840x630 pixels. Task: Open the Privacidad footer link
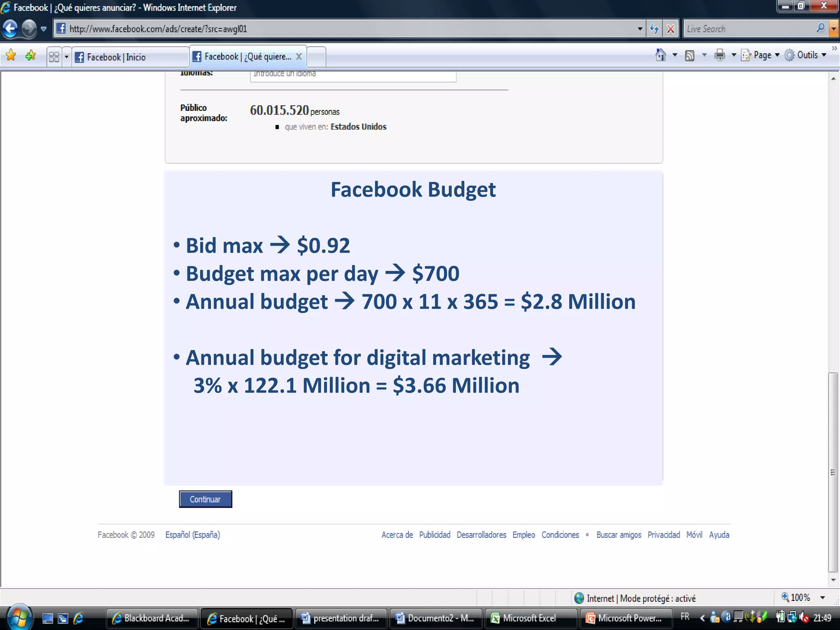coord(664,534)
